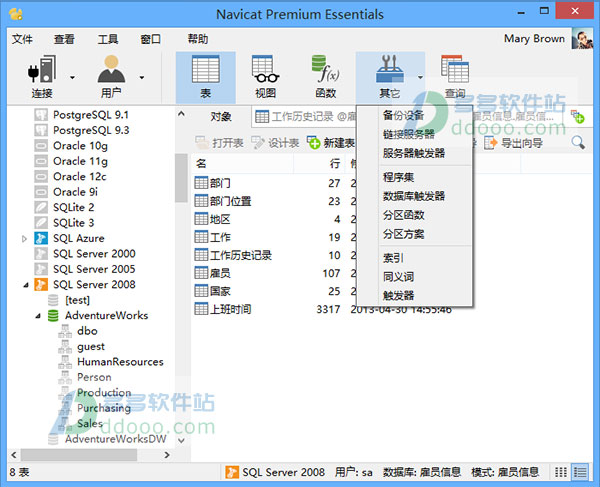Select the 表 tables toolbar button
This screenshot has width=600, height=487.
[x=205, y=77]
